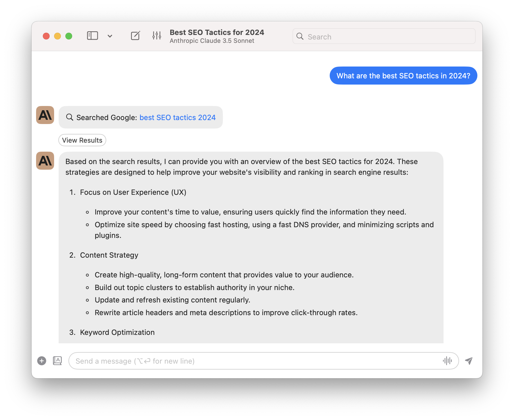The height and width of the screenshot is (420, 514).
Task: Click the magnifier icon in Search box
Action: pyautogui.click(x=300, y=36)
